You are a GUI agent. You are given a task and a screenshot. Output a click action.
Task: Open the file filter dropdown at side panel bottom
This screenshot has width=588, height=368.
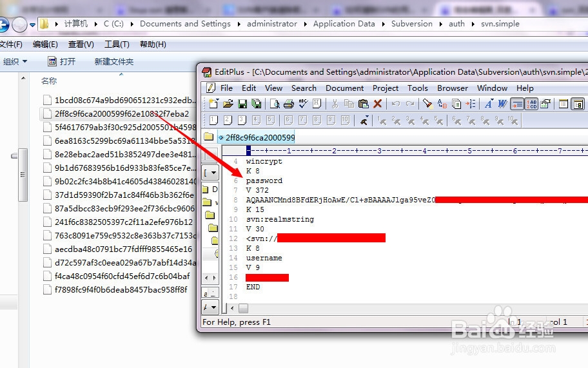(210, 307)
